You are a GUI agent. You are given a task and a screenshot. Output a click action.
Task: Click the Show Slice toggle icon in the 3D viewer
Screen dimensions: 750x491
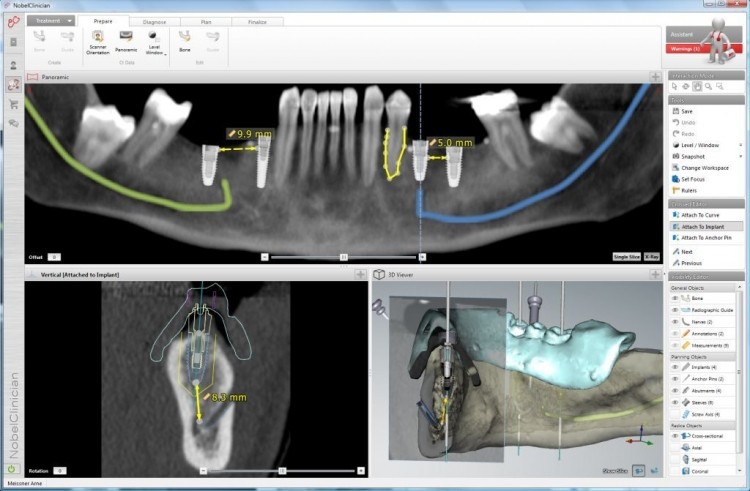click(x=638, y=471)
